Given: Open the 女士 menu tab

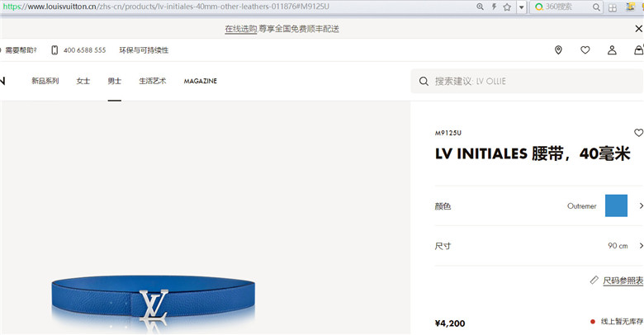Looking at the screenshot, I should (x=83, y=81).
